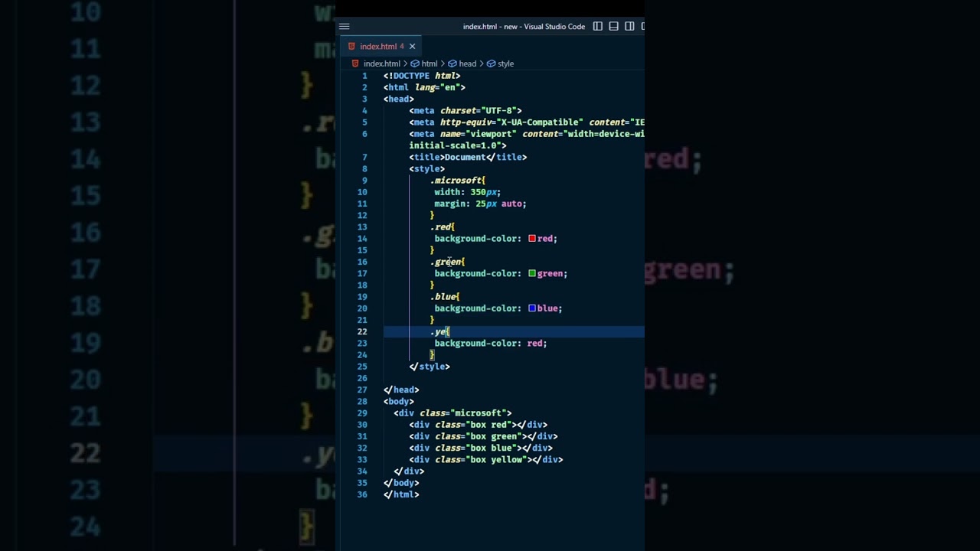Click line number 1 in the gutter
Viewport: 980px width, 551px height.
point(364,76)
